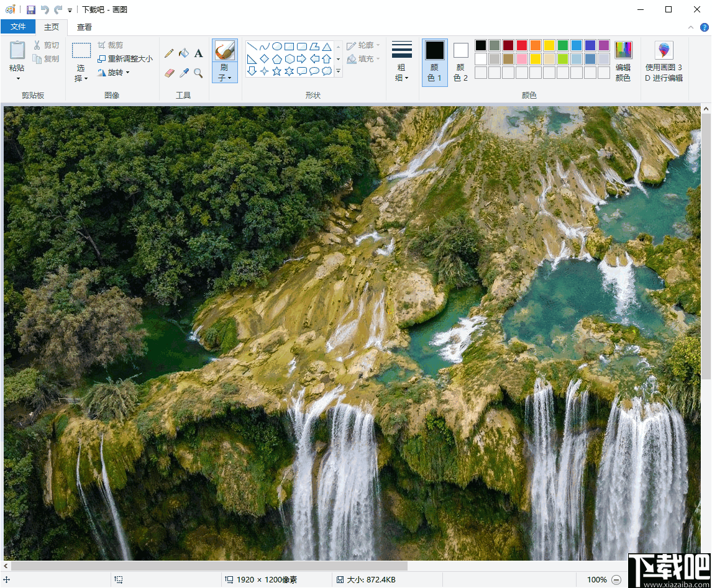Viewport: 712px width, 588px height.
Task: Choose the Diamond shape
Action: pyautogui.click(x=264, y=58)
